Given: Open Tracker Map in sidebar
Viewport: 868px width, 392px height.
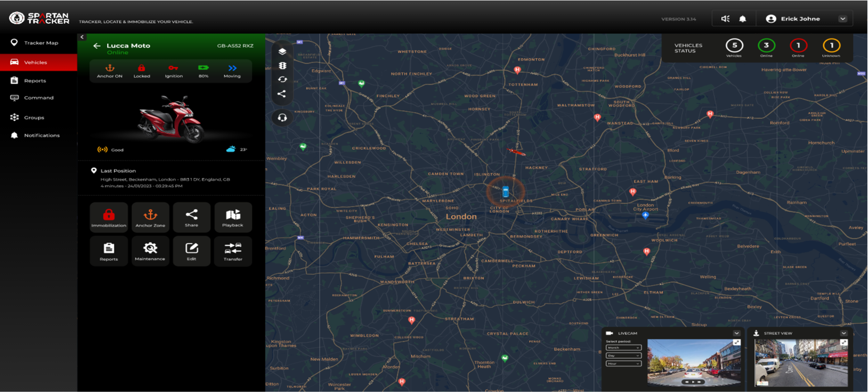Looking at the screenshot, I should coord(38,43).
